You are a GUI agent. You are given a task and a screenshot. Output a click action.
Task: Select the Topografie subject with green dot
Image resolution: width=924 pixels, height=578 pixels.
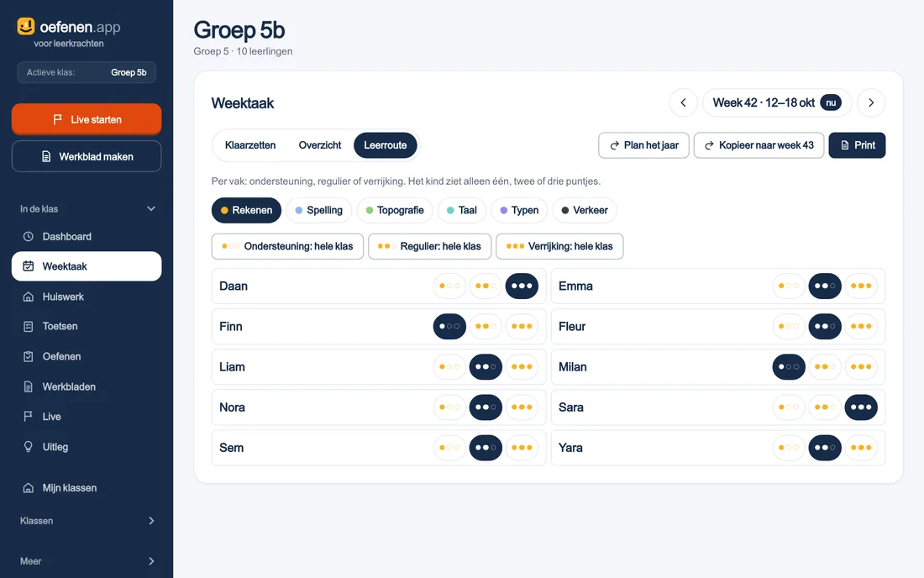point(395,210)
